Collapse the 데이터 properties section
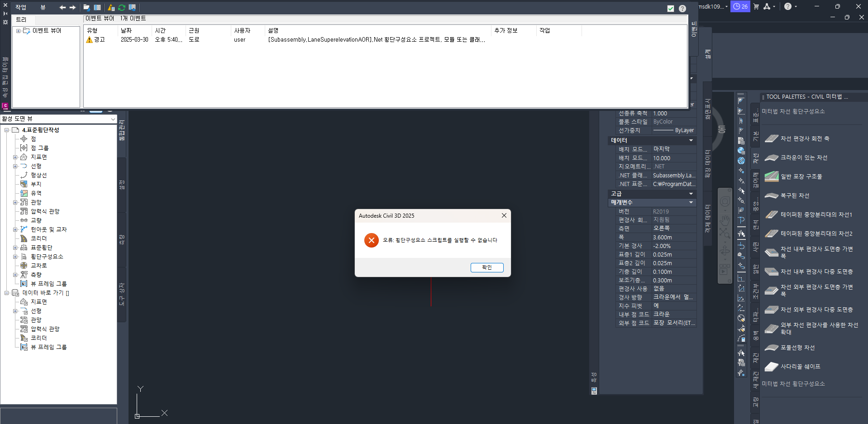This screenshot has width=868, height=424. click(691, 141)
